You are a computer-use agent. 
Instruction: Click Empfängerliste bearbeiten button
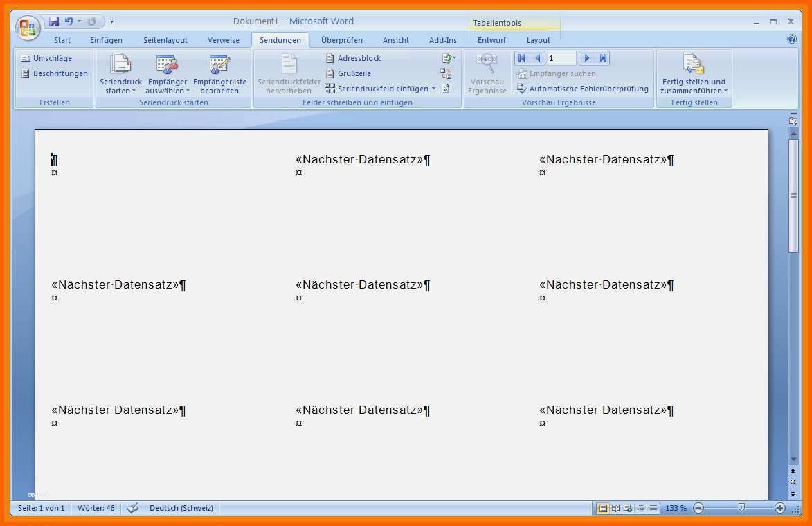pos(219,73)
